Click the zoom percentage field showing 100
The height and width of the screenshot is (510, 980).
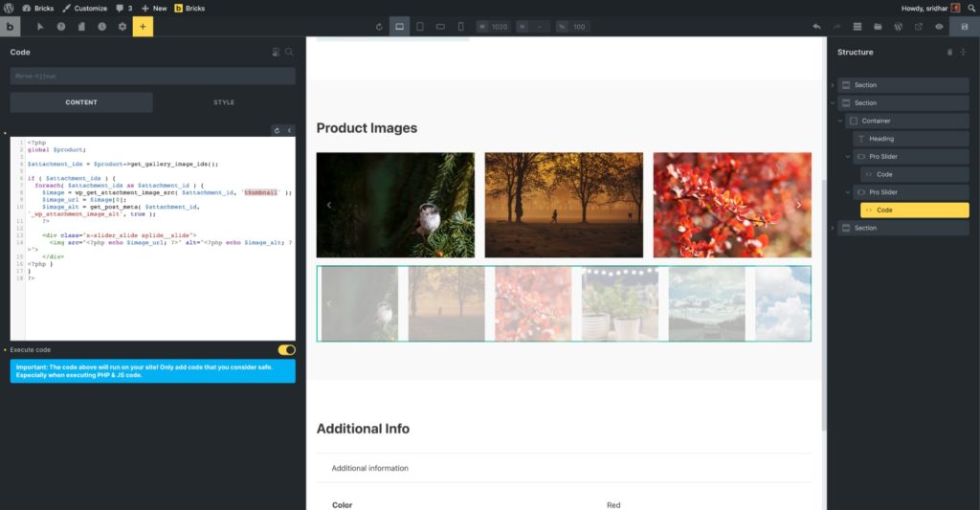click(x=572, y=26)
